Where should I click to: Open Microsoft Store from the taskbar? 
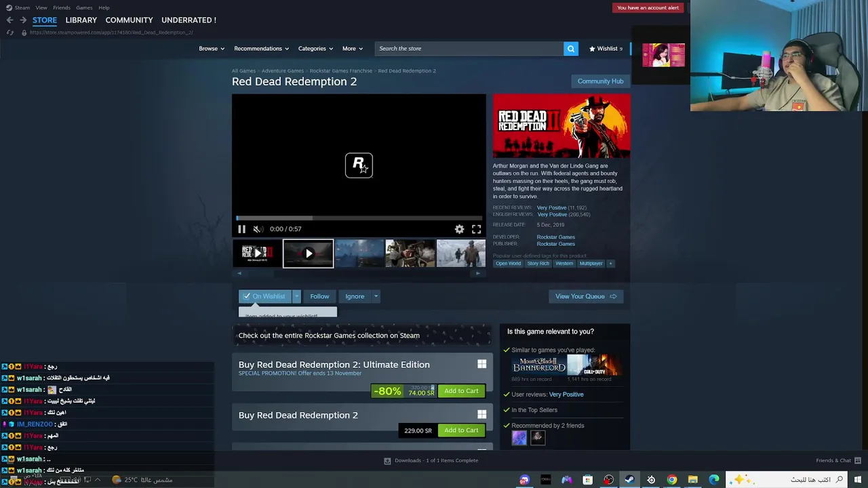click(587, 480)
